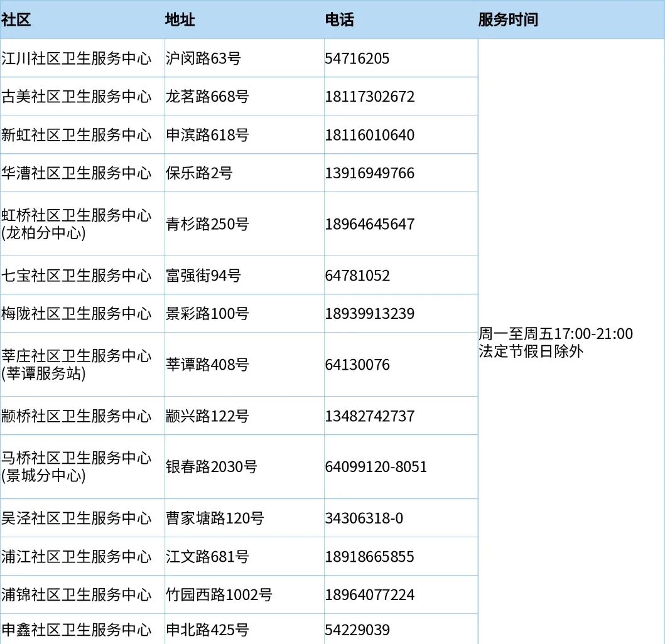The image size is (665, 644).
Task: Select the address 龙茗路668号
Action: pos(207,97)
